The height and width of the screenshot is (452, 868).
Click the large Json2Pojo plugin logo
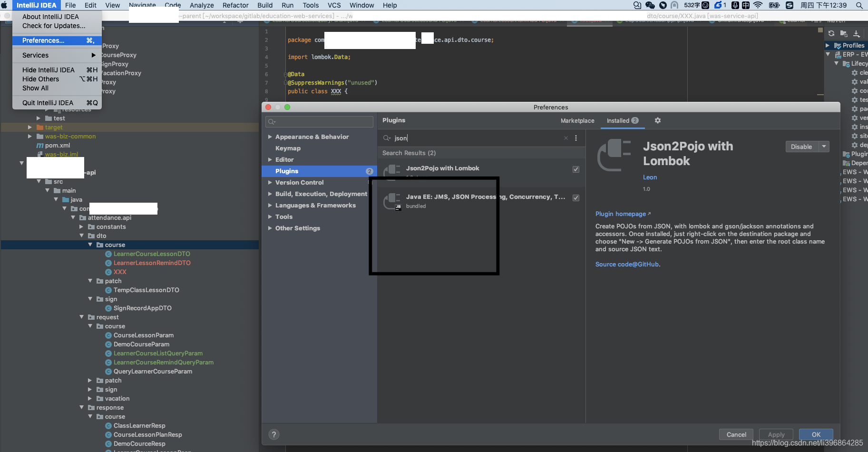pyautogui.click(x=614, y=155)
